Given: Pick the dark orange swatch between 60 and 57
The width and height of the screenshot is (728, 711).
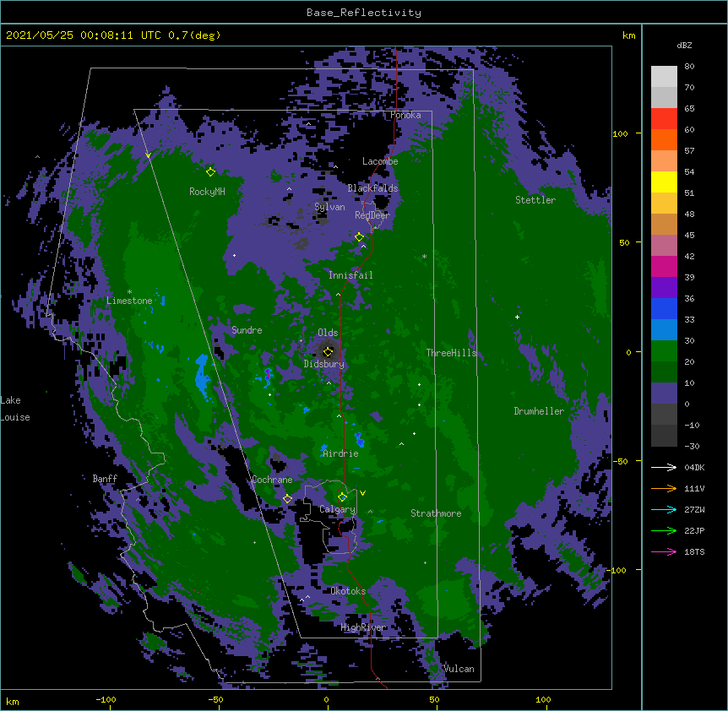Looking at the screenshot, I should pos(664,139).
